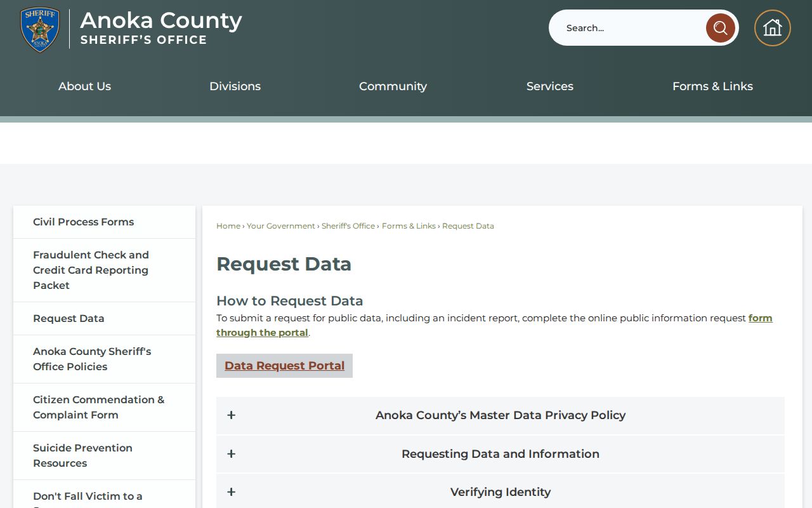The height and width of the screenshot is (508, 812).
Task: Click the Forms & Links breadcrumb
Action: (x=409, y=226)
